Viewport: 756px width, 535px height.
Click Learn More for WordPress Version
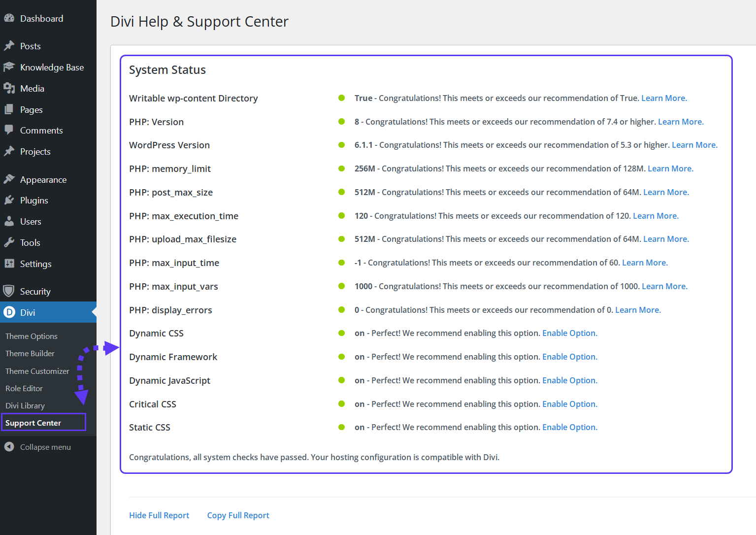694,145
